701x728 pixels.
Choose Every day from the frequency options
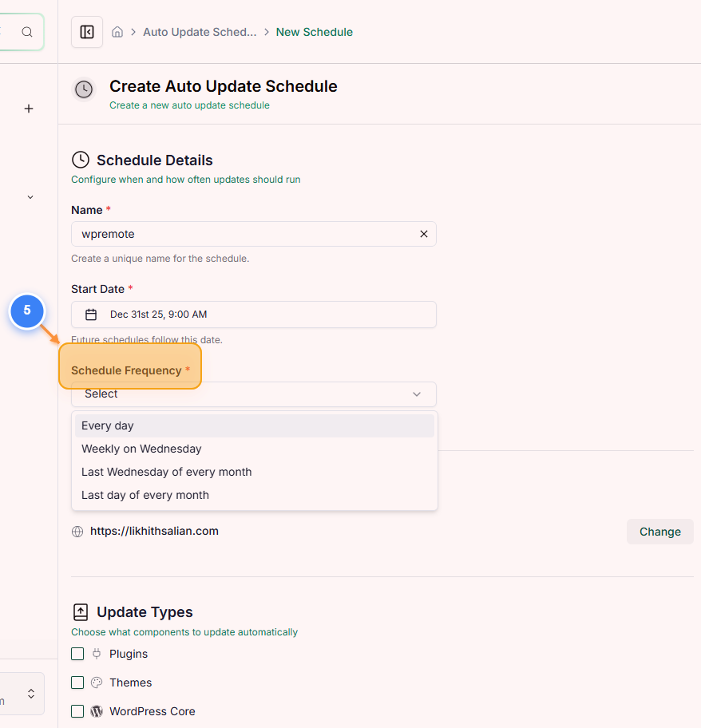pos(107,425)
